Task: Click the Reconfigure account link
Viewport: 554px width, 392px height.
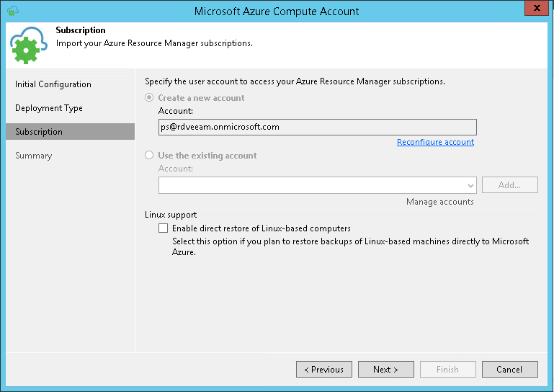Action: [x=435, y=143]
